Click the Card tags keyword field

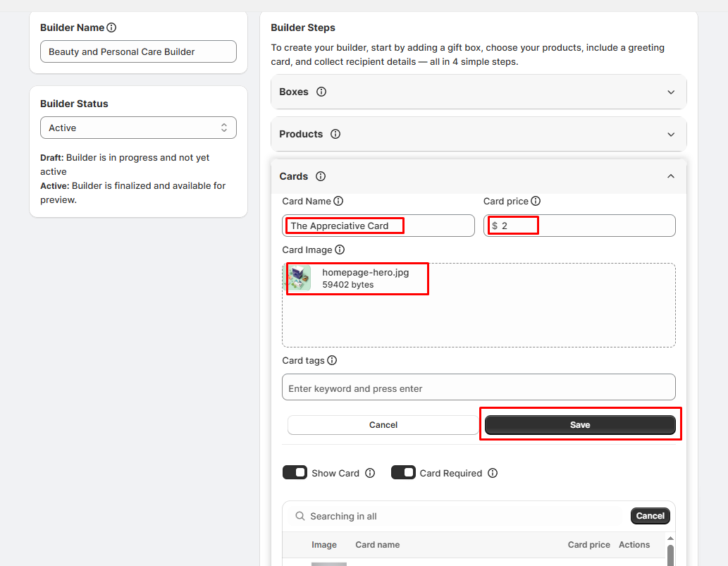click(x=479, y=388)
